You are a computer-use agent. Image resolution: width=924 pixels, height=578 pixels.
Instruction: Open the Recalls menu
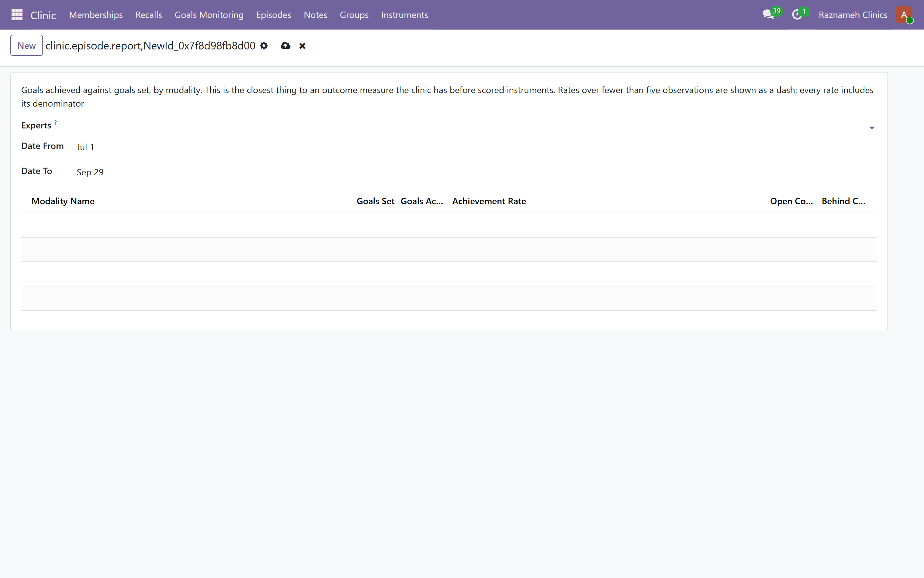click(149, 15)
